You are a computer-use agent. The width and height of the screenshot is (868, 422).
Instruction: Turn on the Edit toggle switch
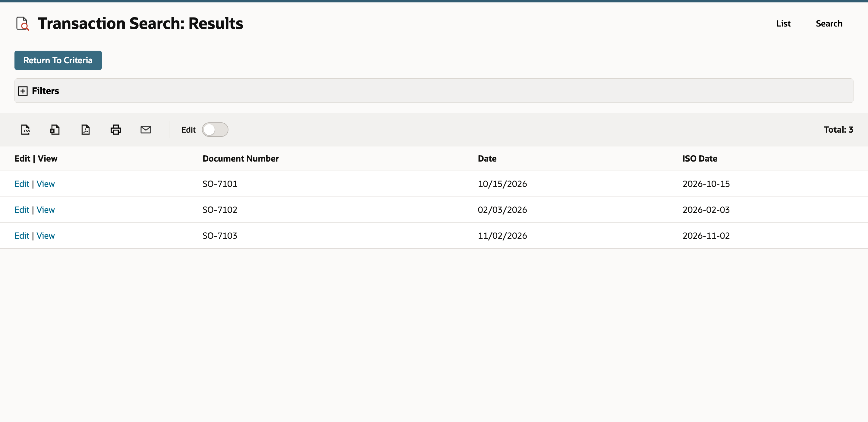pyautogui.click(x=215, y=129)
